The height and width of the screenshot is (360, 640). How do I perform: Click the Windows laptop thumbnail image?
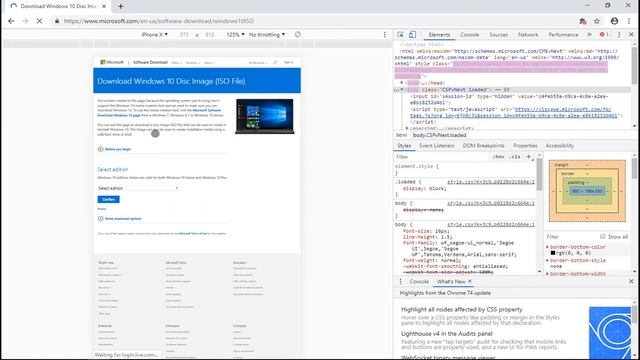click(264, 116)
